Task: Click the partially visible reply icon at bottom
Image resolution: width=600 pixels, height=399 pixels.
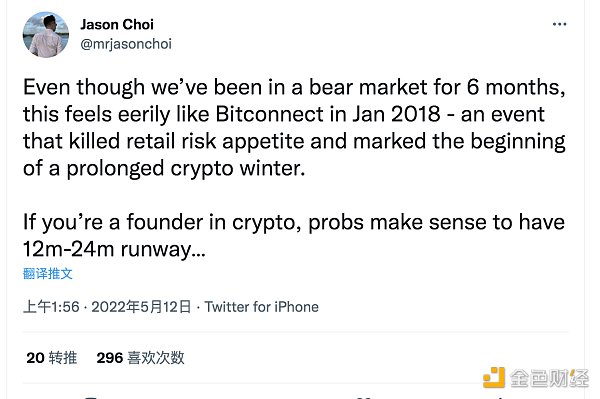Action: point(91,398)
